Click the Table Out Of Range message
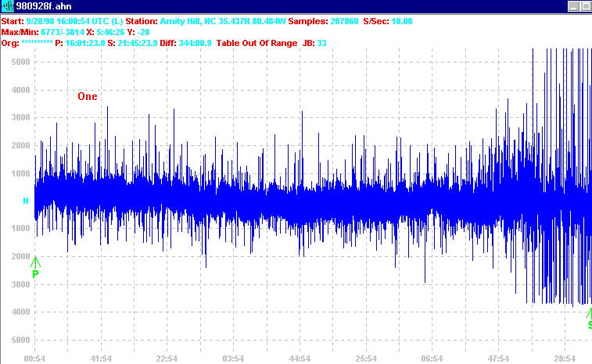 tap(257, 43)
